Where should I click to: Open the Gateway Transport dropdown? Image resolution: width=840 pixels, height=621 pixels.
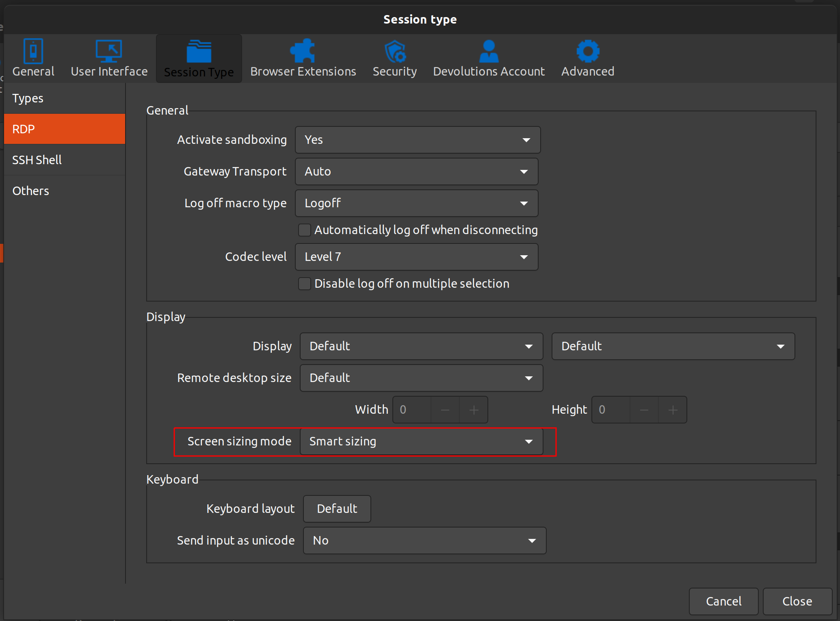(x=416, y=172)
